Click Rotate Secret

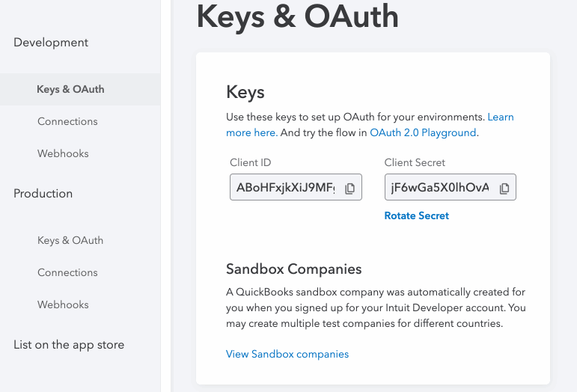(416, 215)
